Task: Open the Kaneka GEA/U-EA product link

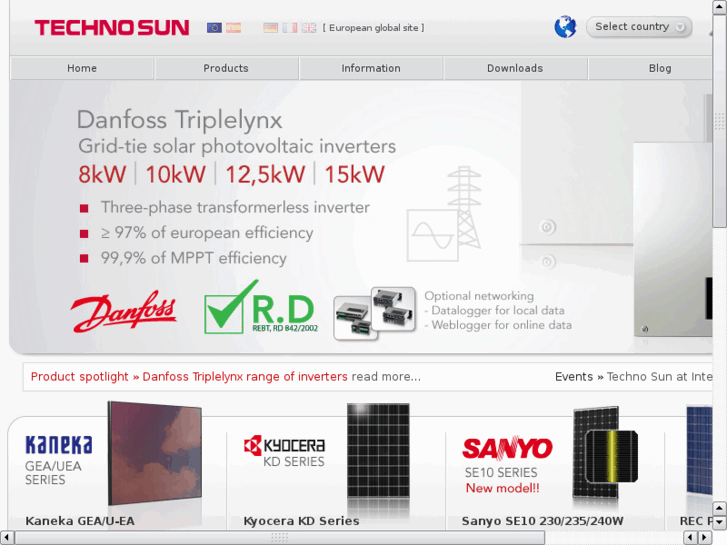Action: [80, 521]
